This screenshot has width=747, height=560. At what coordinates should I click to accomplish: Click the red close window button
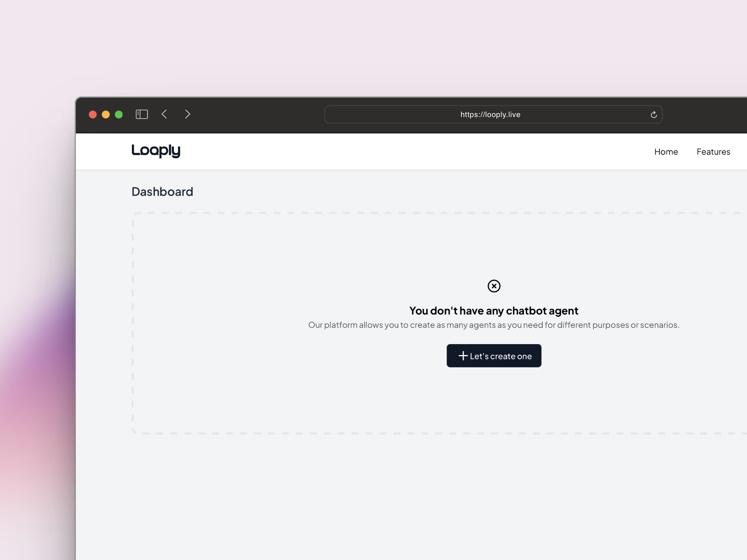click(93, 114)
